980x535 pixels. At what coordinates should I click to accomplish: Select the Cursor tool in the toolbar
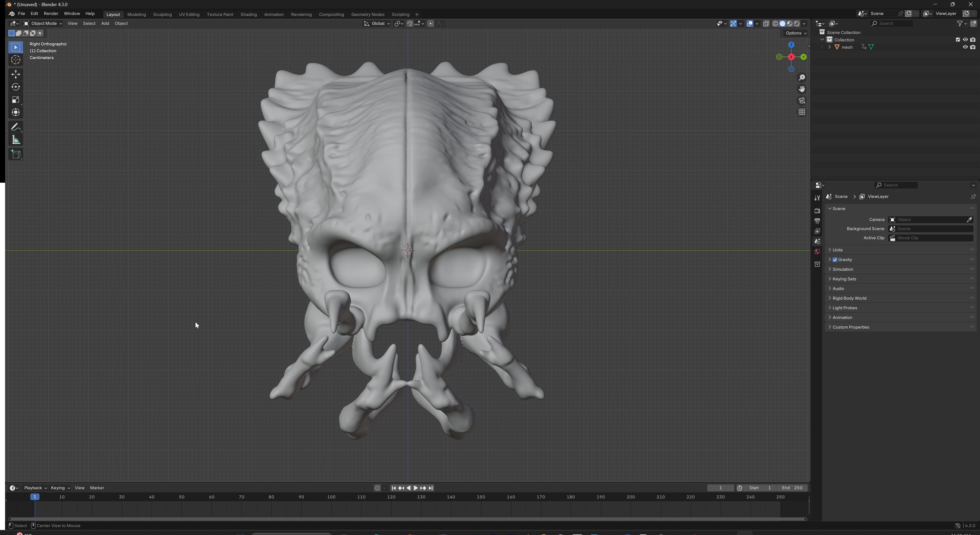point(15,60)
